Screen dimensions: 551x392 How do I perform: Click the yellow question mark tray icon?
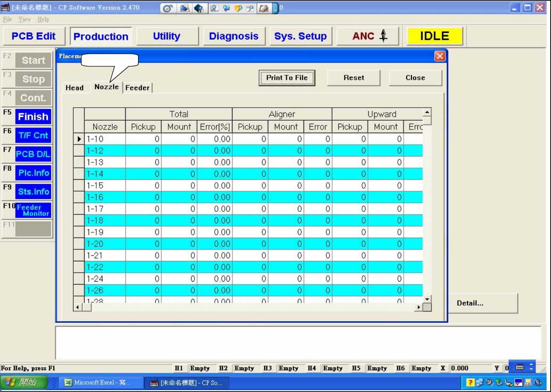(x=470, y=382)
